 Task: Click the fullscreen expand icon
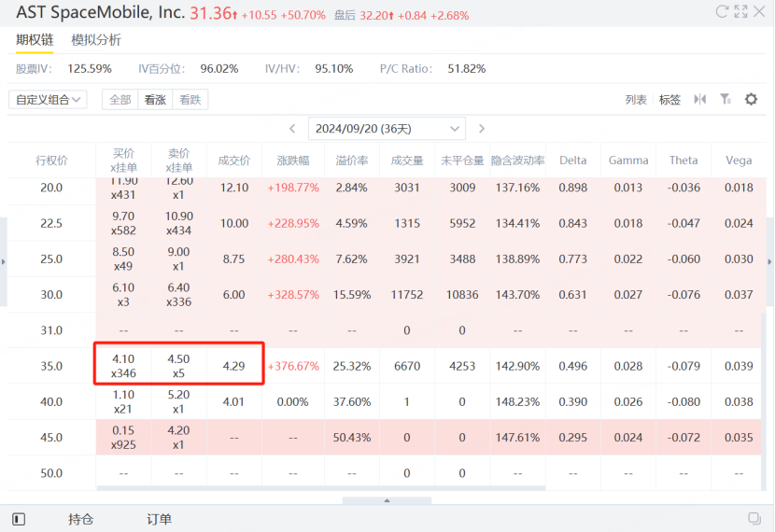740,12
